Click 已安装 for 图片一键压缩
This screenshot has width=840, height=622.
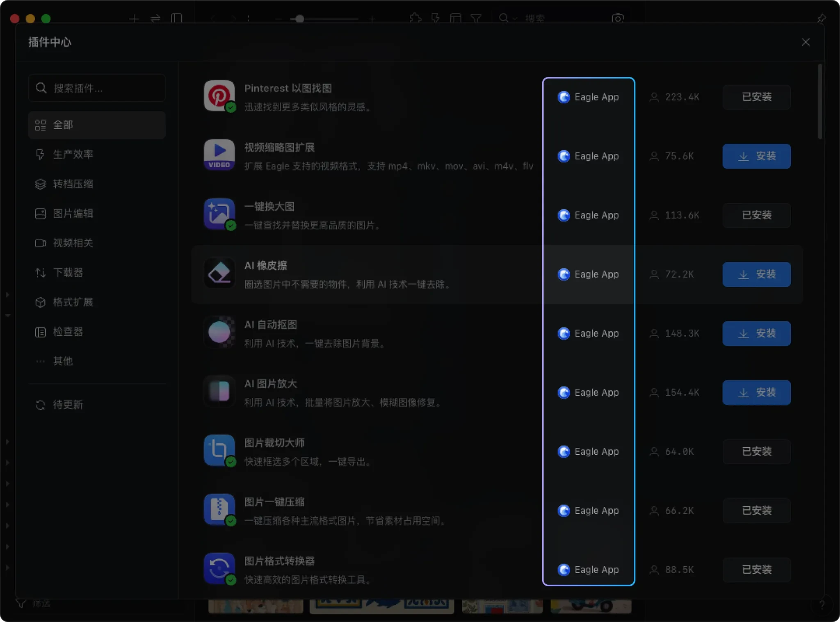757,510
